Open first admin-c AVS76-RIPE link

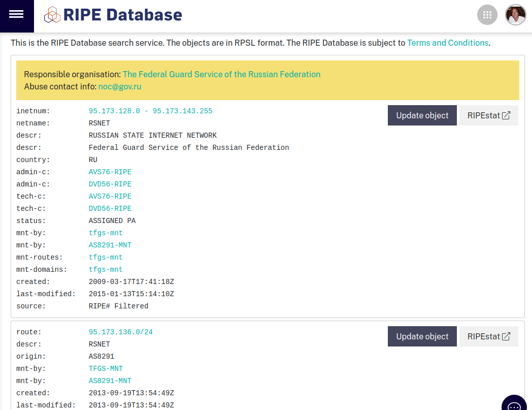(110, 172)
